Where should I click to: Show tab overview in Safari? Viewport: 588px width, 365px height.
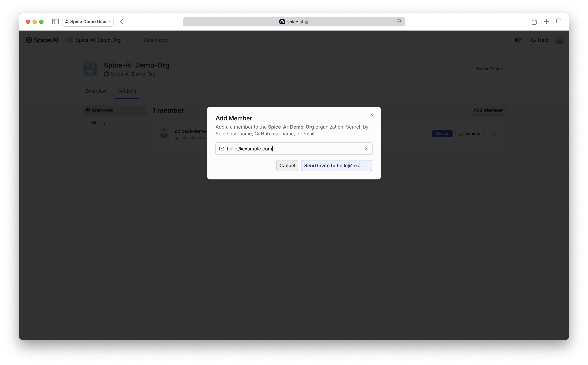[x=559, y=22]
